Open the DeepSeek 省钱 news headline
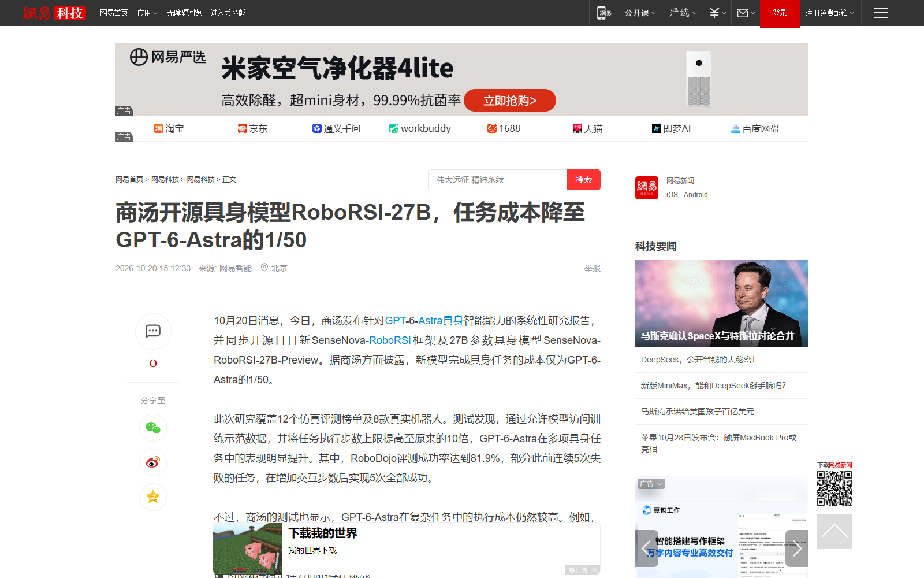Screen dimensions: 924x578 pyautogui.click(x=698, y=360)
